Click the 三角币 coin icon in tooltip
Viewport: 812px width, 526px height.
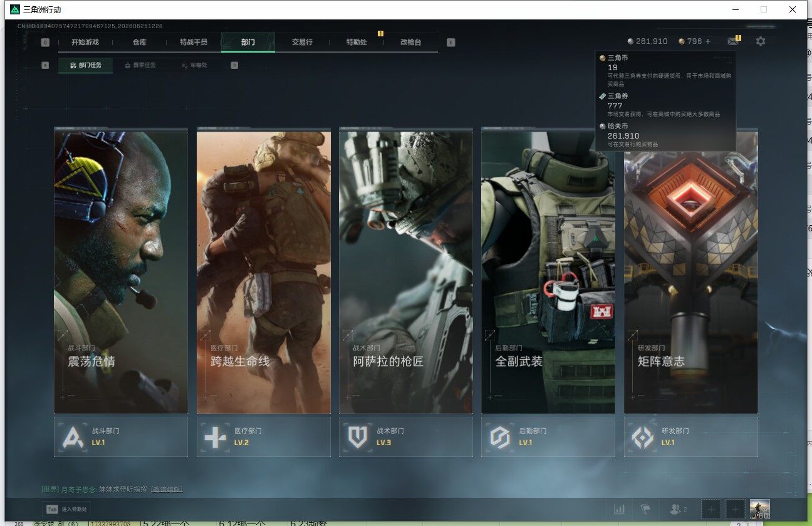click(603, 58)
